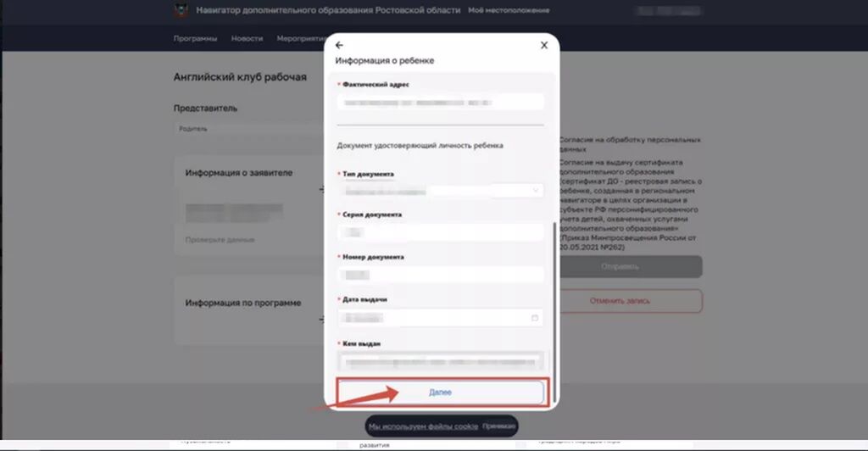Click the Дата выдачи date field

[x=441, y=318]
